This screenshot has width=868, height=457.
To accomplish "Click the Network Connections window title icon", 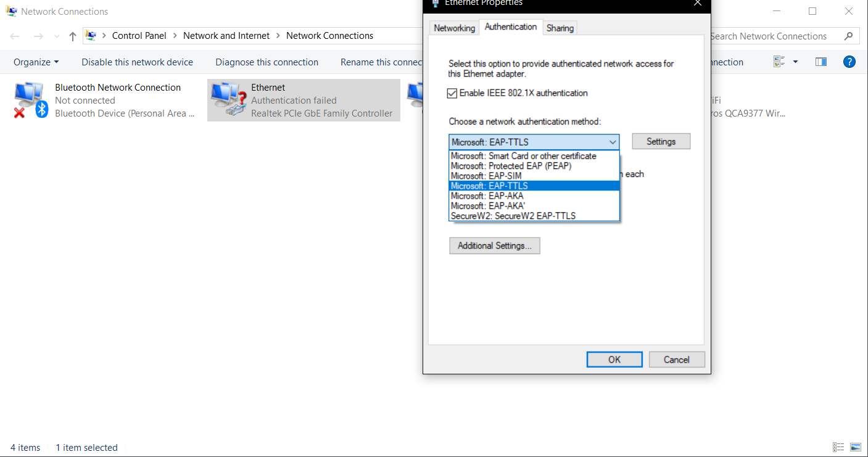I will coord(11,11).
